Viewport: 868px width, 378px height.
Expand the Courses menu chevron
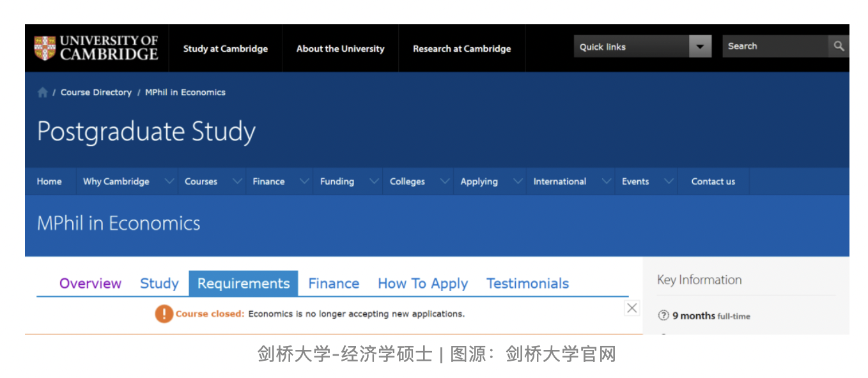click(237, 181)
